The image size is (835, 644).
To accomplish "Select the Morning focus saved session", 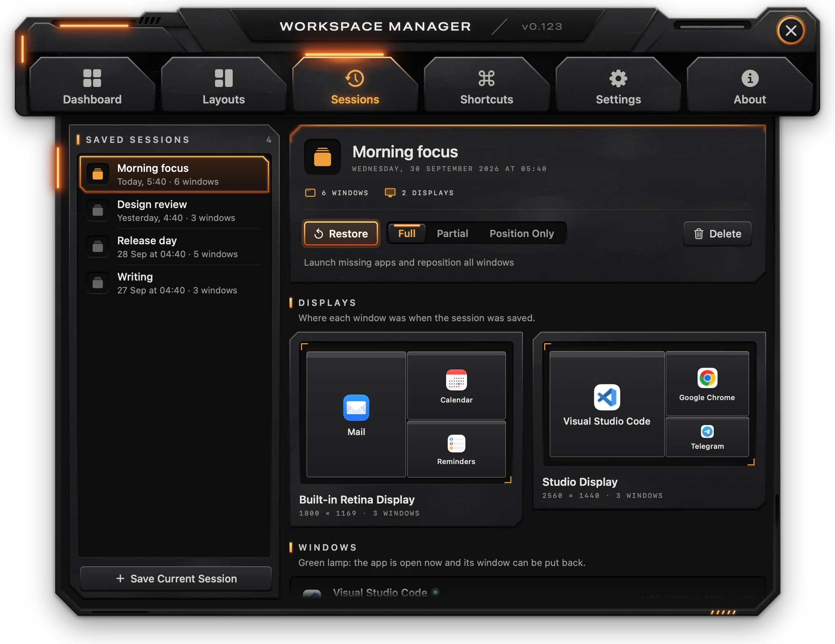I will [x=174, y=174].
